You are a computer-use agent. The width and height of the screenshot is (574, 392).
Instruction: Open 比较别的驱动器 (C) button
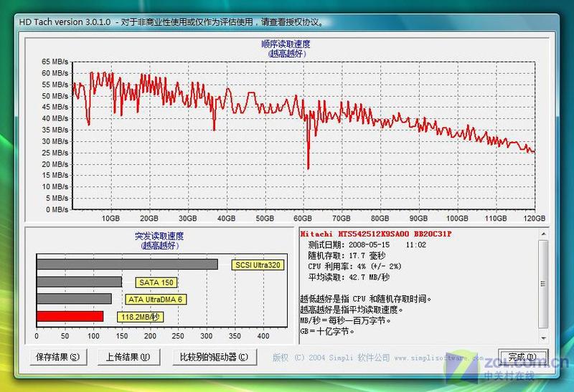click(x=214, y=357)
